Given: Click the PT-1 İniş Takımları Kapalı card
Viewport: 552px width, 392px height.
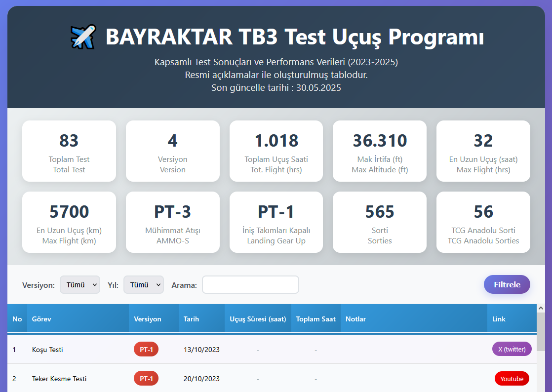Looking at the screenshot, I should (276, 222).
